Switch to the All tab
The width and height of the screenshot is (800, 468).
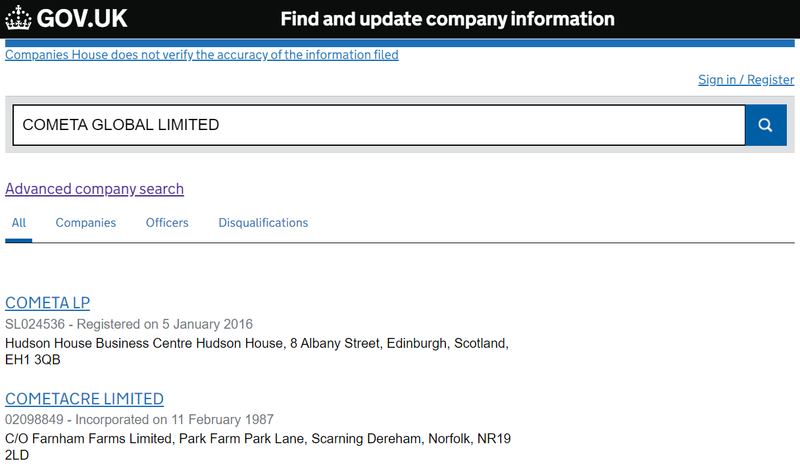19,223
